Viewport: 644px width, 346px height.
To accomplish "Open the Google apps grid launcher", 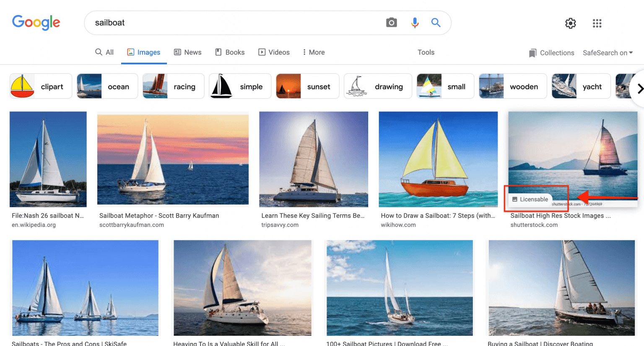I will coord(597,23).
